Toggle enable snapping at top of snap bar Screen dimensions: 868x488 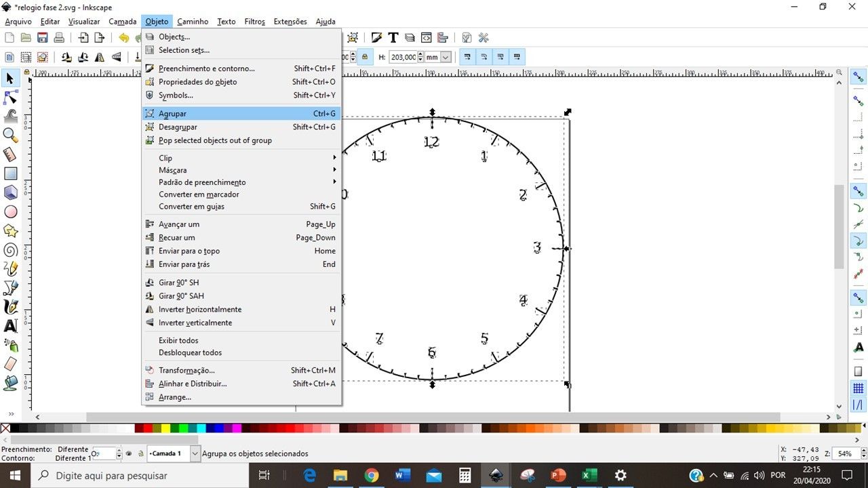coord(859,78)
